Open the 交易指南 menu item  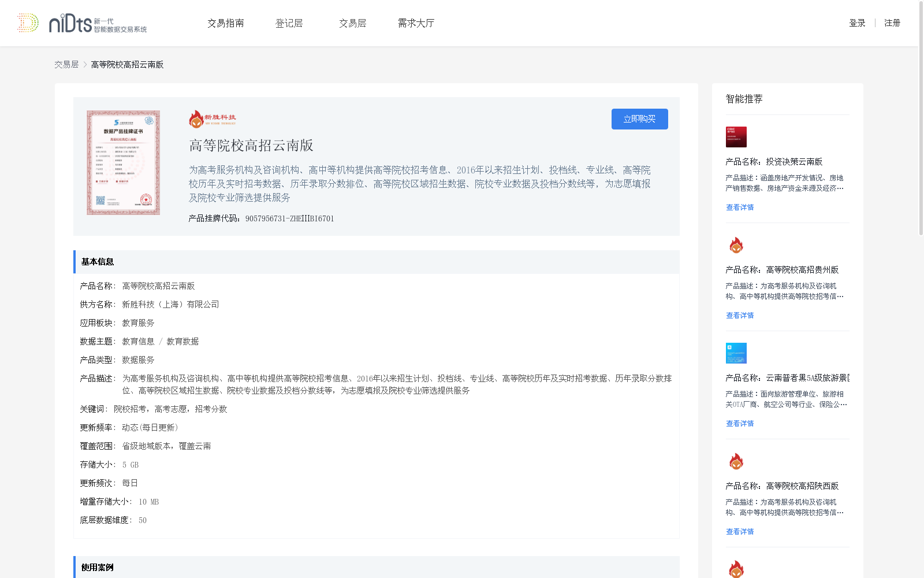click(x=226, y=23)
